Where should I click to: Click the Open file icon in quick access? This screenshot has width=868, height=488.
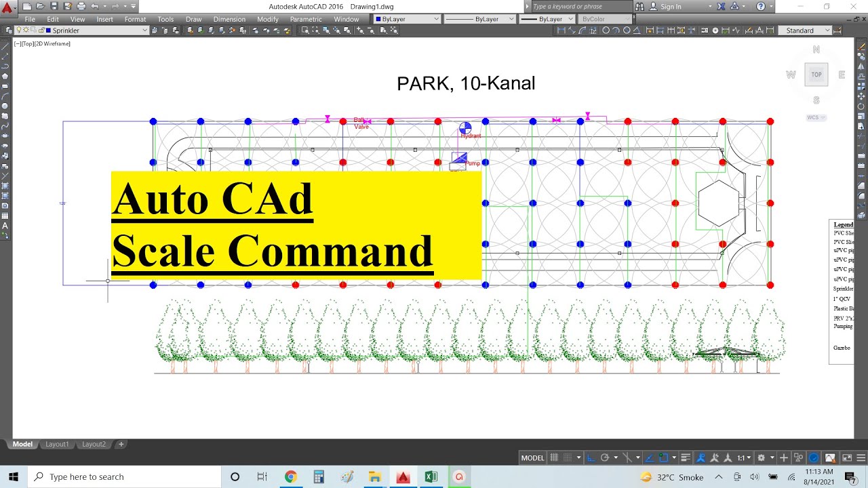click(x=41, y=6)
